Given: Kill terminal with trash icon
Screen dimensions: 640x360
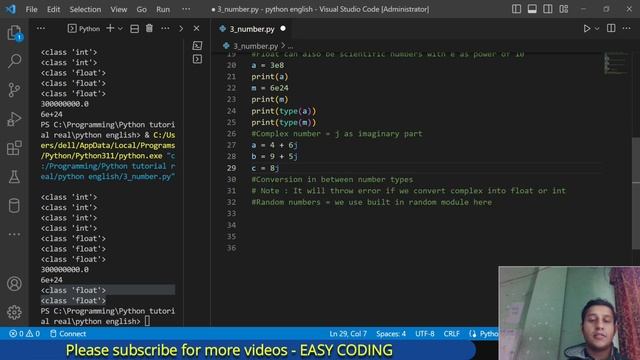Looking at the screenshot, I should pos(149,28).
